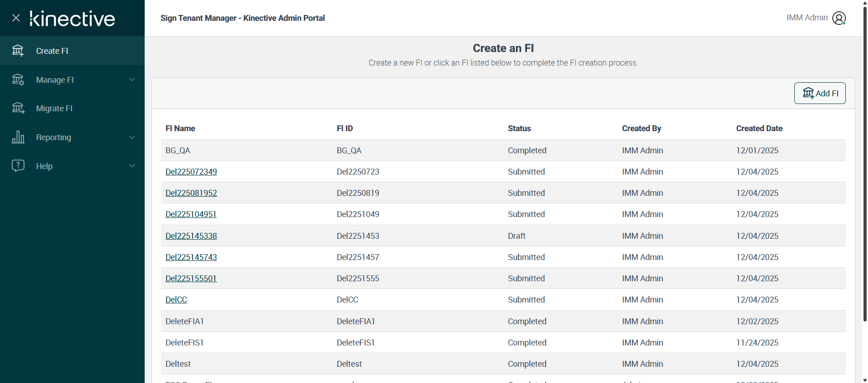
Task: Expand the Manage FI submenu chevron
Action: [132, 80]
